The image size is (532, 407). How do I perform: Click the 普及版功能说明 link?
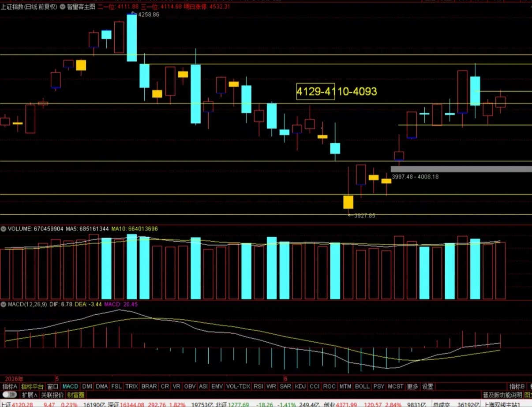(502, 395)
